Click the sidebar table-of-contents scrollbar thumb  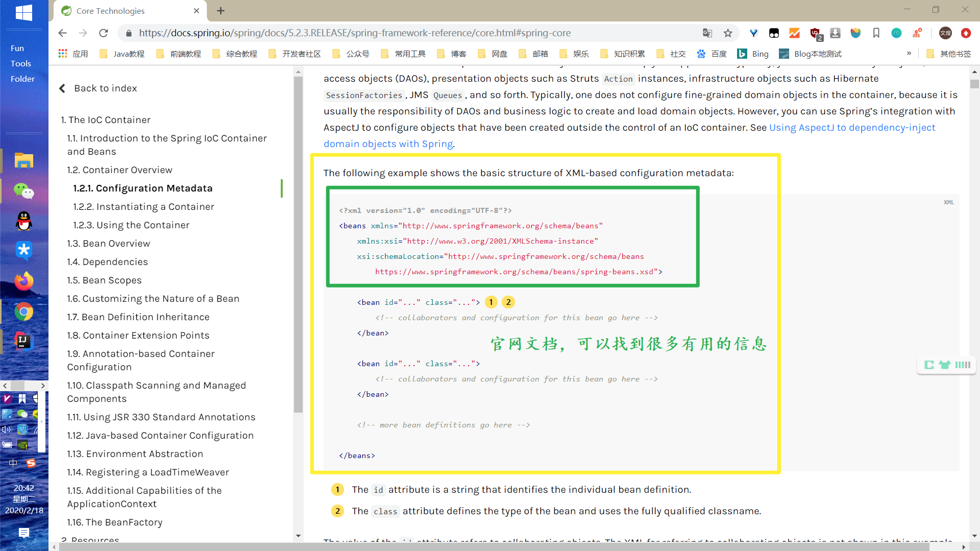[x=298, y=245]
